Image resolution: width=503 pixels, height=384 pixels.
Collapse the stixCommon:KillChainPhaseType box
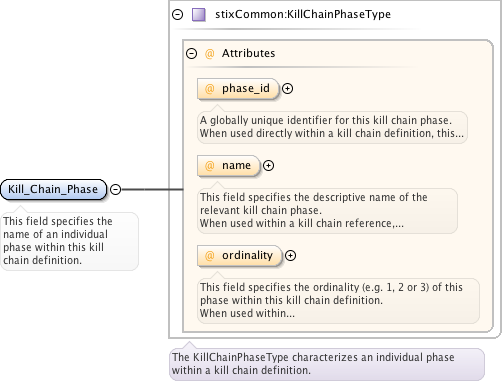tap(178, 14)
